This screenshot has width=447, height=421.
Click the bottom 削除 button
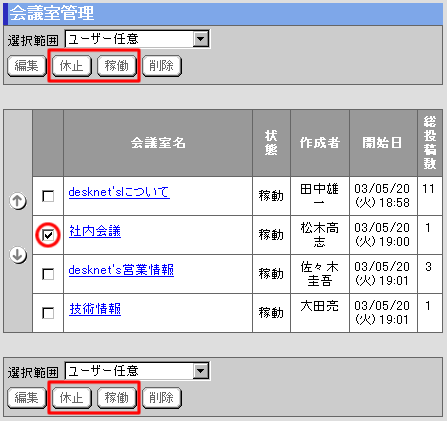click(162, 397)
